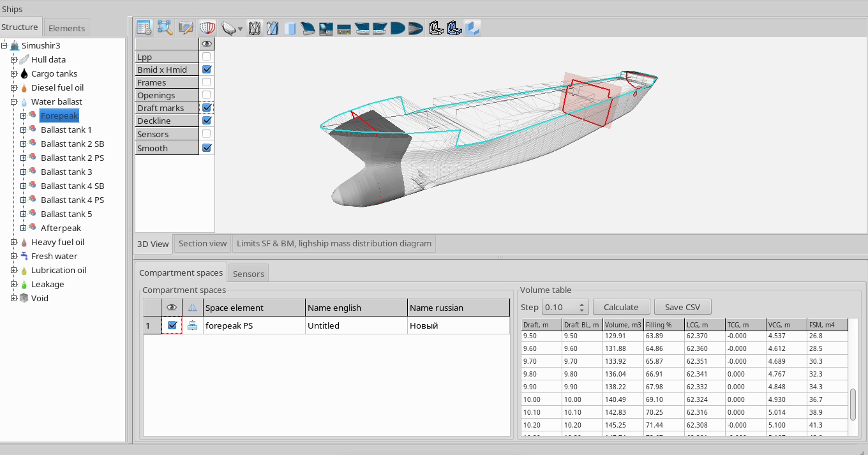Click the Fresh water faucet icon
The width and height of the screenshot is (868, 455).
(x=24, y=256)
